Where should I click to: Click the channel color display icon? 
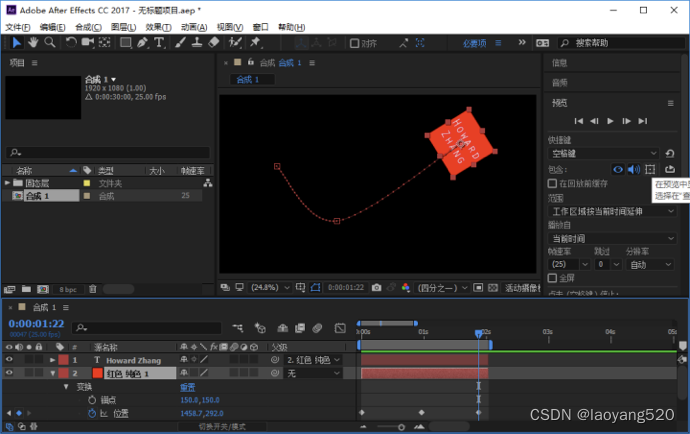coord(405,287)
